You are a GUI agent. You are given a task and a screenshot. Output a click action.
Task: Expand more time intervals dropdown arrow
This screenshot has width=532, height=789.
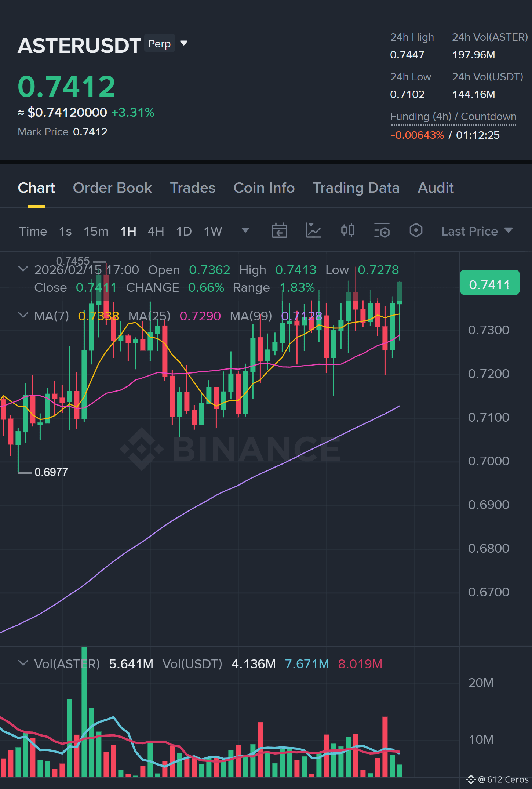click(x=245, y=230)
